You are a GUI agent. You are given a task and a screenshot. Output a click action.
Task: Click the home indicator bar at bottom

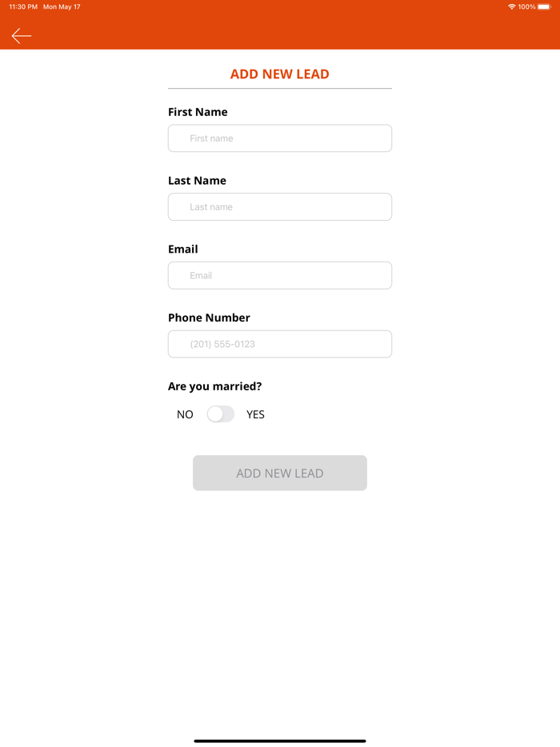click(280, 741)
